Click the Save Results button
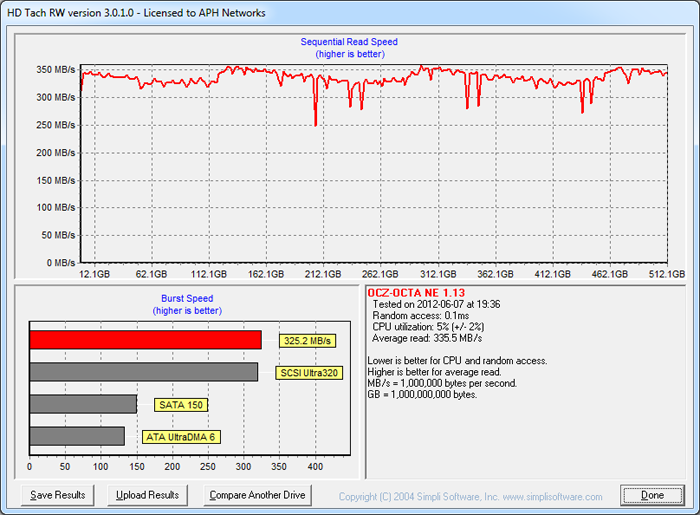 (x=58, y=495)
